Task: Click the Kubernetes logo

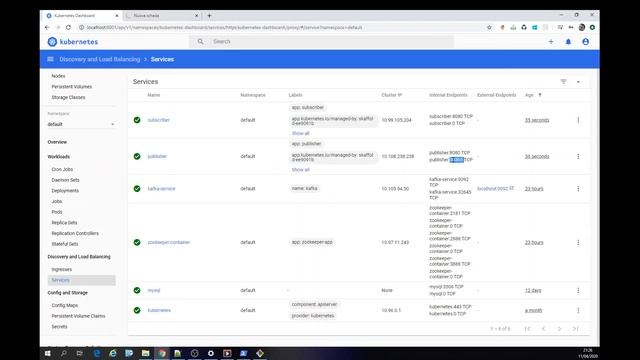Action: 73,42
